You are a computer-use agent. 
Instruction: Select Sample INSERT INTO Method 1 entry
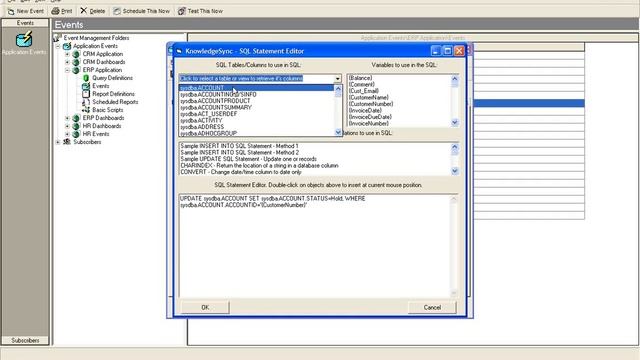[x=240, y=146]
